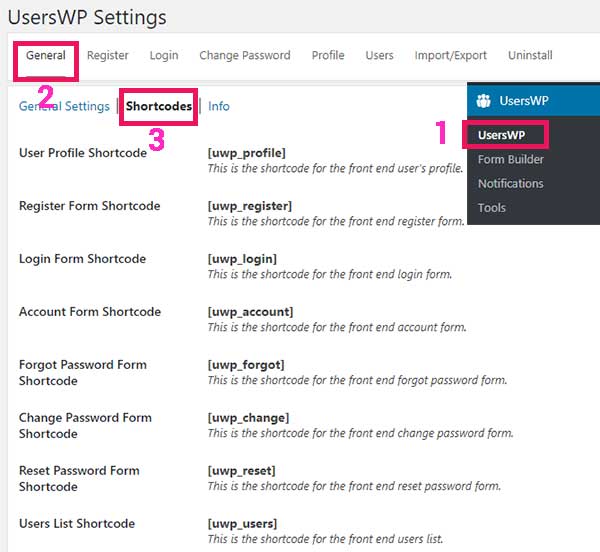600x552 pixels.
Task: Select UsersWP submenu item
Action: tap(501, 135)
